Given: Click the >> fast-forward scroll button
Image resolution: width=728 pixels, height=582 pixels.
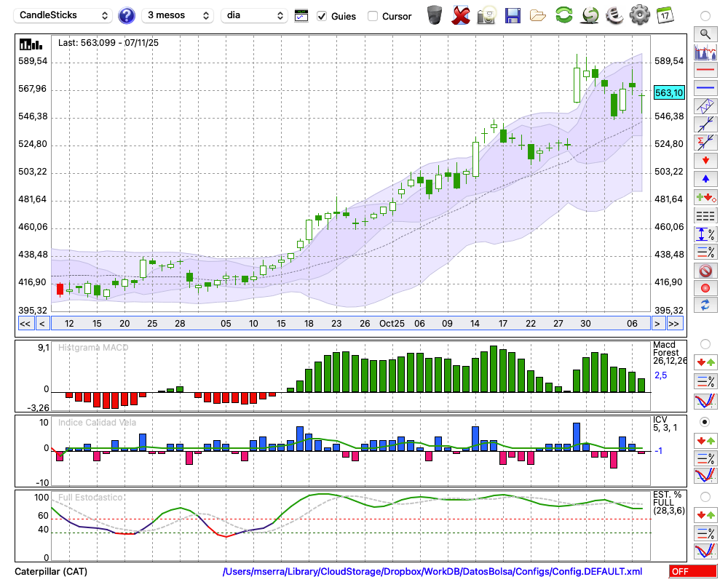Looking at the screenshot, I should [675, 323].
